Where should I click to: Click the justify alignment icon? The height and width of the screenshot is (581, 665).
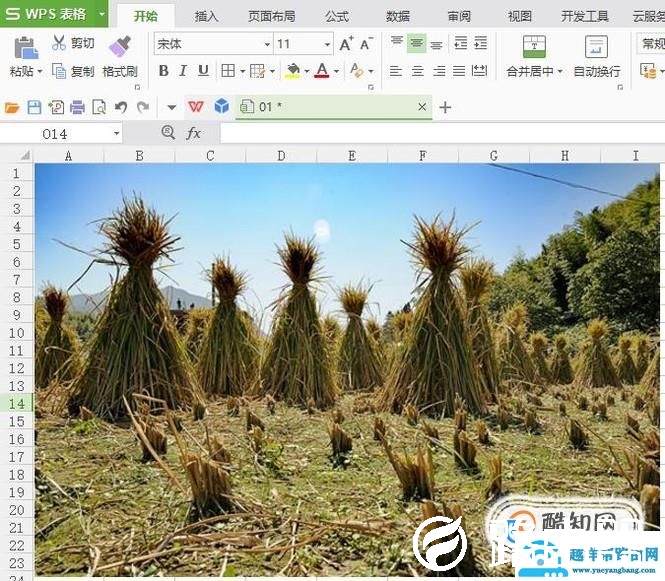point(459,71)
